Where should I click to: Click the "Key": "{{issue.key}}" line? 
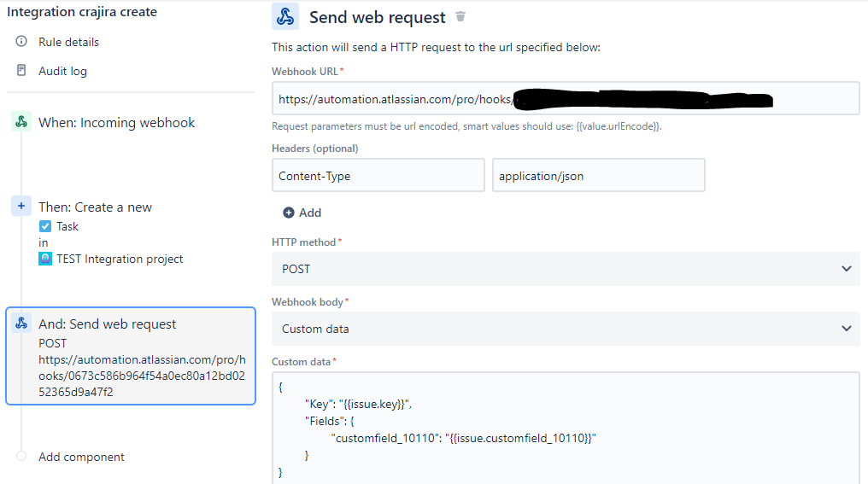[358, 405]
